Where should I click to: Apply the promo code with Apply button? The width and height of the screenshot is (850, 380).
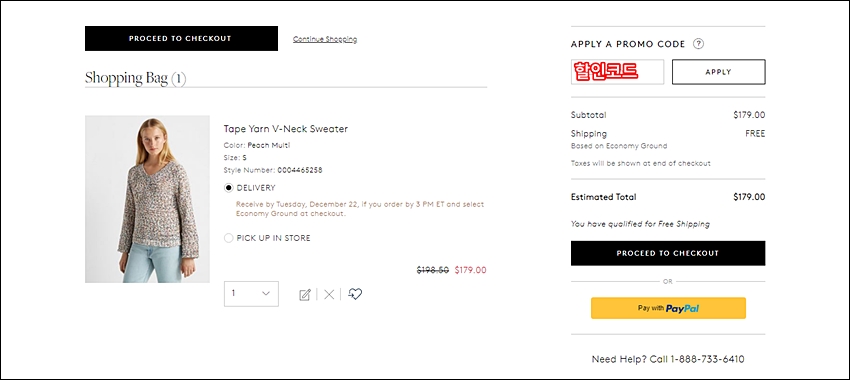[718, 72]
